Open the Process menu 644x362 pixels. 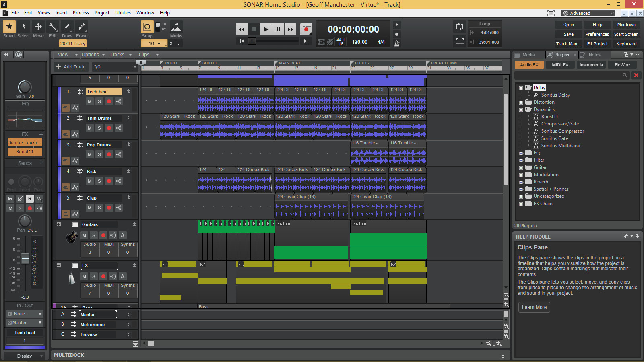point(81,12)
